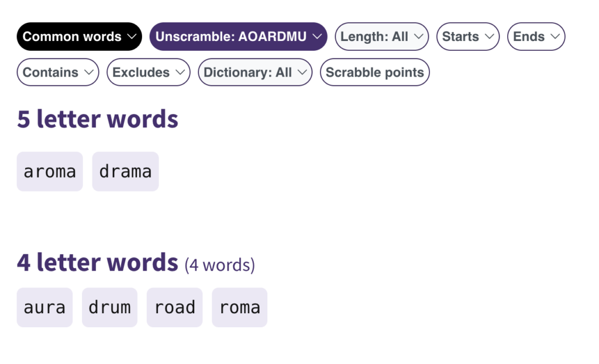Click the word 'aroma'
The height and width of the screenshot is (364, 599).
click(50, 172)
